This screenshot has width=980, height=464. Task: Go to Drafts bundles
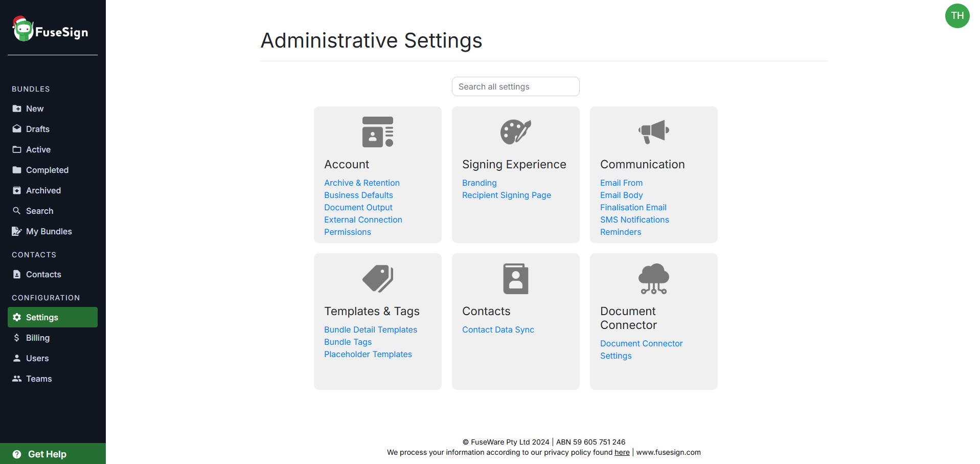point(53,129)
